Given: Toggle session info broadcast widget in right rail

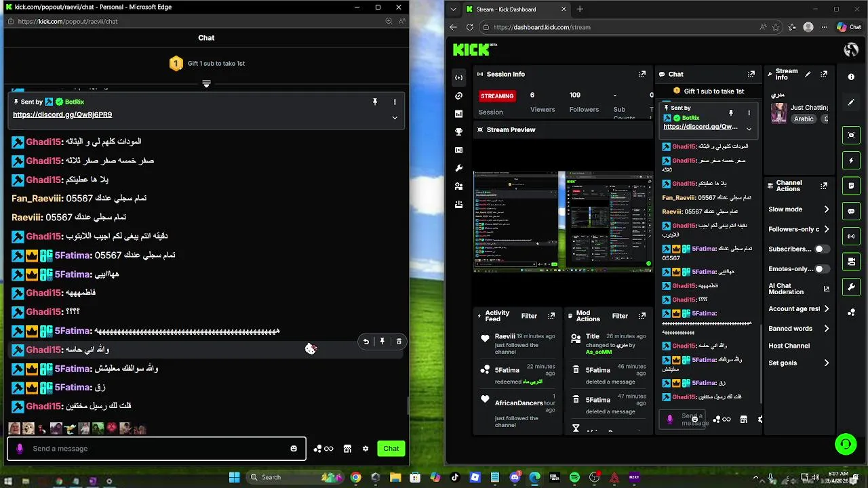Looking at the screenshot, I should click(x=851, y=237).
